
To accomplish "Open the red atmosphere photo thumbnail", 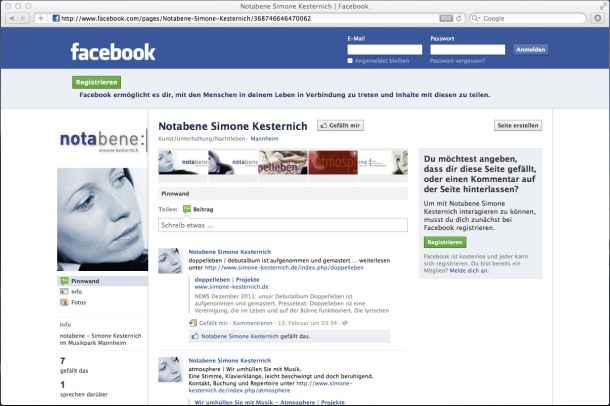I will pos(333,162).
